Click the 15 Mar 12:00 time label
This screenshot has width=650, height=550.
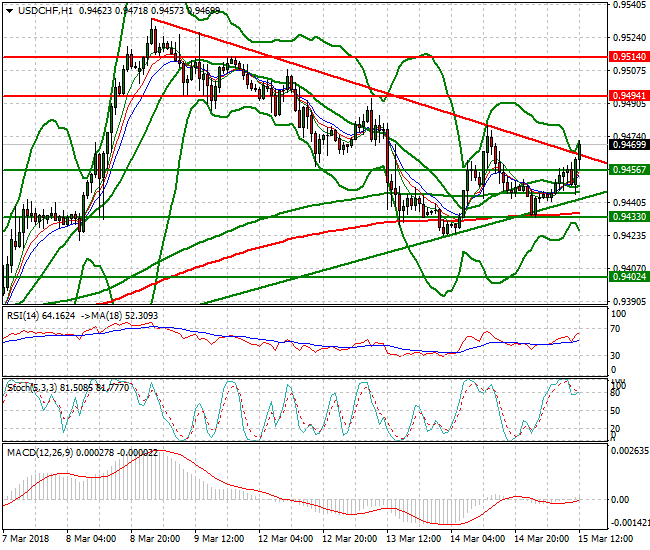pos(605,539)
